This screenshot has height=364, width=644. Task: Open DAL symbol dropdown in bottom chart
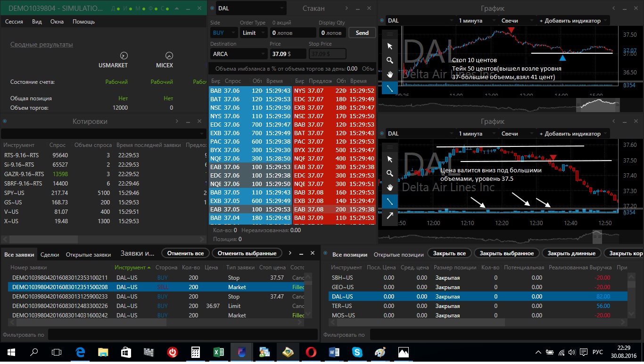421,134
